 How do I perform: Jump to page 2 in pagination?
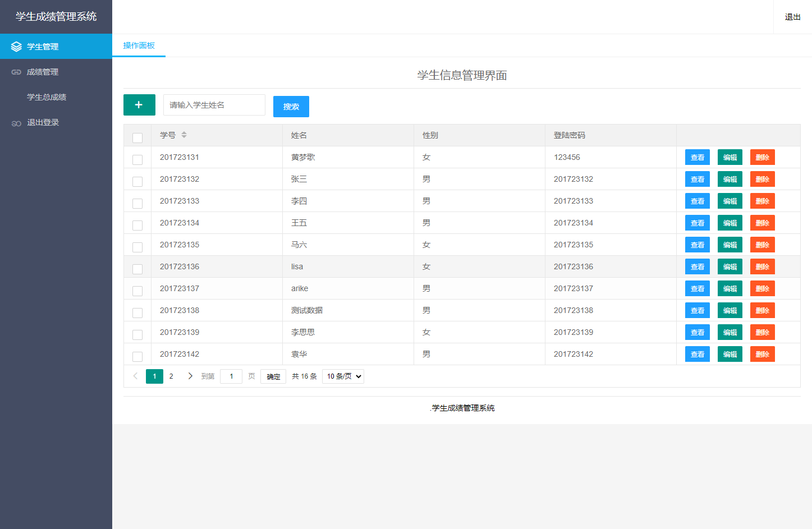pos(171,376)
